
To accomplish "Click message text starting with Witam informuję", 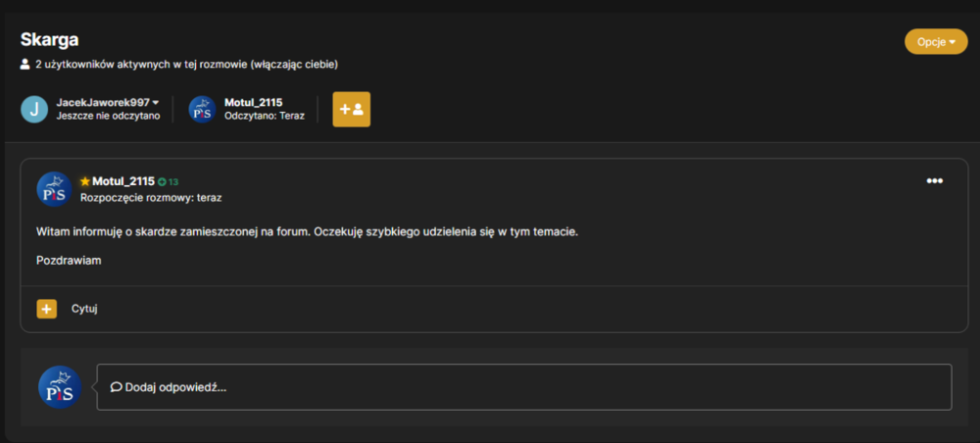I will 308,232.
